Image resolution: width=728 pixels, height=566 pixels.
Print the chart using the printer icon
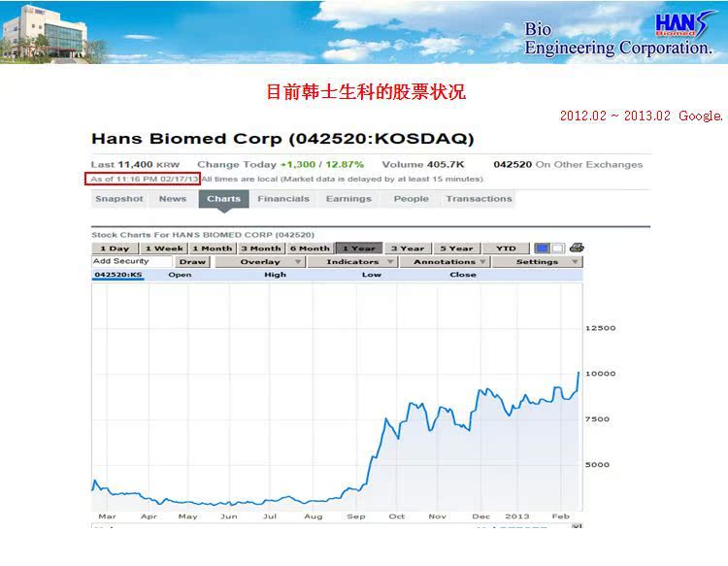[x=577, y=248]
